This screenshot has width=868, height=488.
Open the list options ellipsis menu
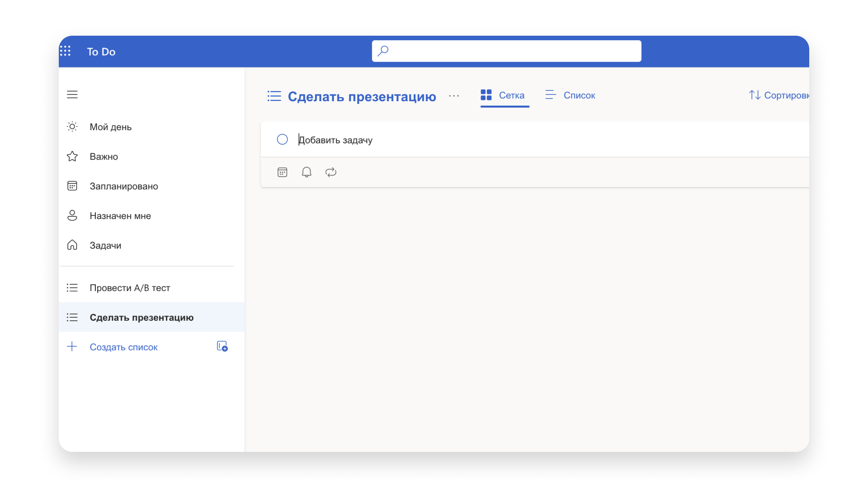(454, 96)
